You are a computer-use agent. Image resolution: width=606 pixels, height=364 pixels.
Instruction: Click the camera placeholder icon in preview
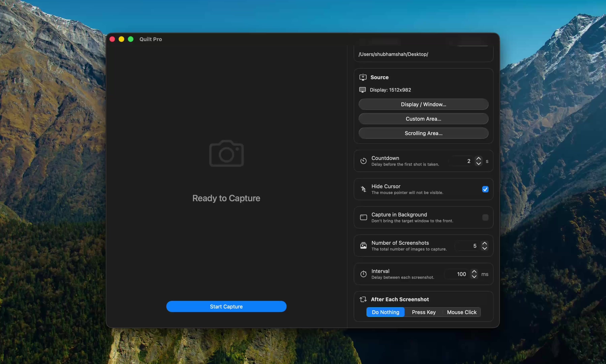tap(226, 154)
